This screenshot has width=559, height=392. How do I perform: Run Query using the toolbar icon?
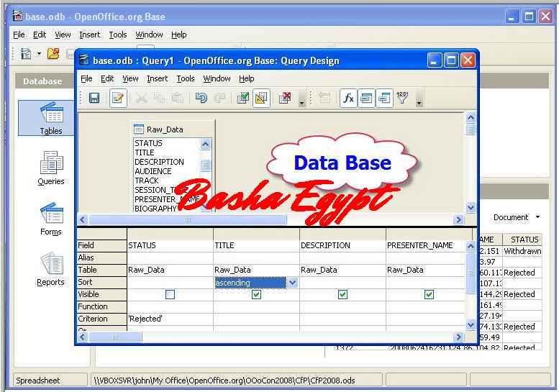pos(243,98)
